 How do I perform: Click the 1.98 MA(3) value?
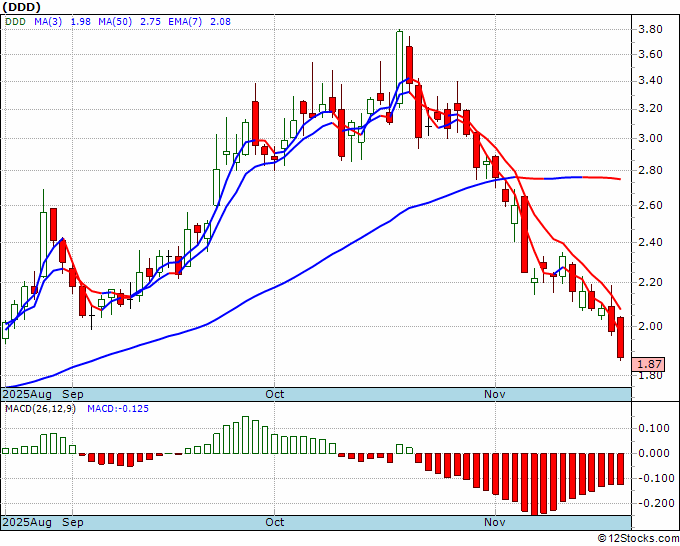(81, 21)
